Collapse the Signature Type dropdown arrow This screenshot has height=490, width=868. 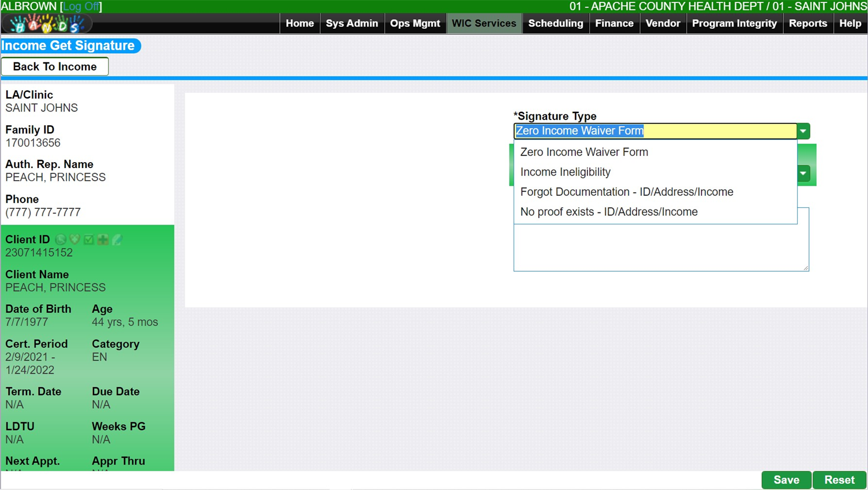[803, 131]
